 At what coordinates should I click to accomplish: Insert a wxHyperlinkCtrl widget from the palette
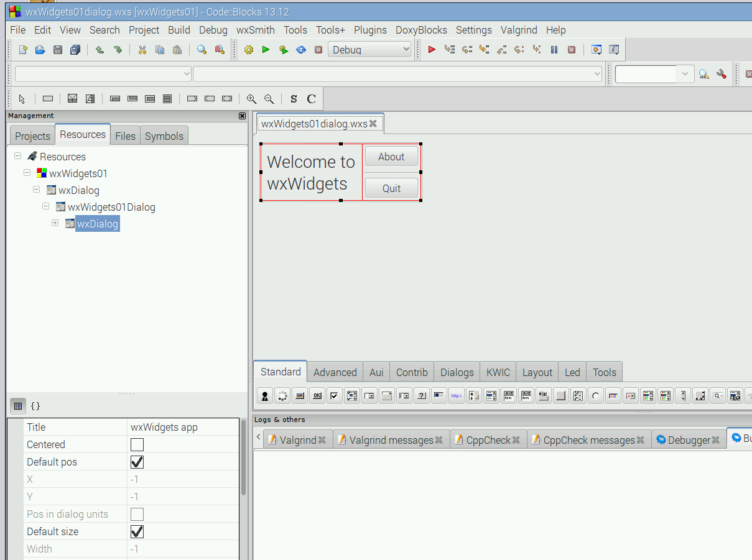point(456,395)
